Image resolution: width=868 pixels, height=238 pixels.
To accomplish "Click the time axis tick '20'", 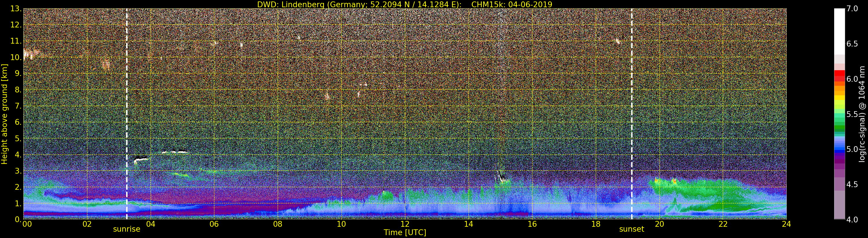I will pos(659,224).
